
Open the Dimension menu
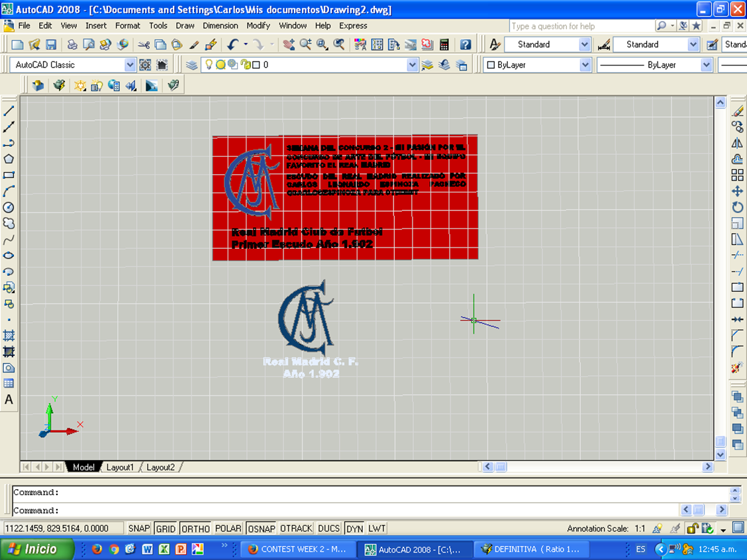[x=220, y=26]
